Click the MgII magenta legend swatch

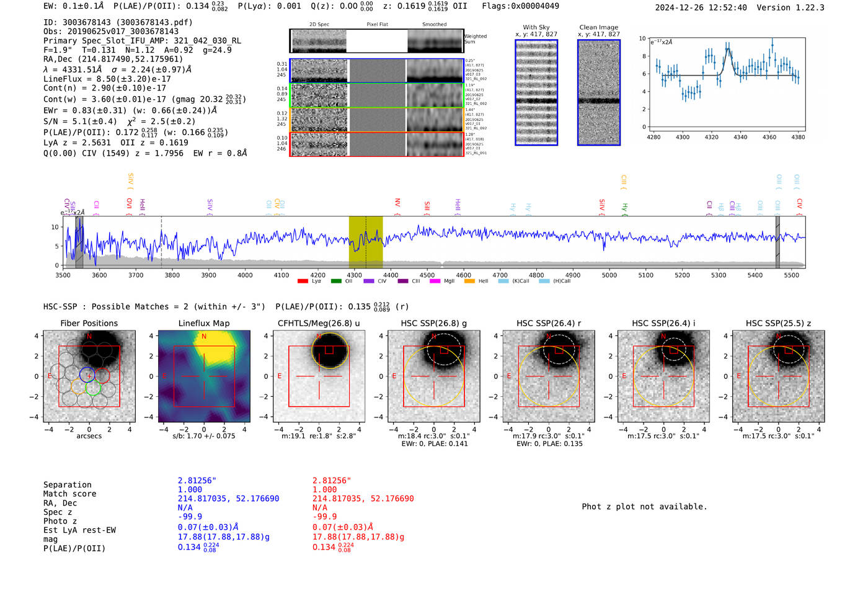[435, 282]
